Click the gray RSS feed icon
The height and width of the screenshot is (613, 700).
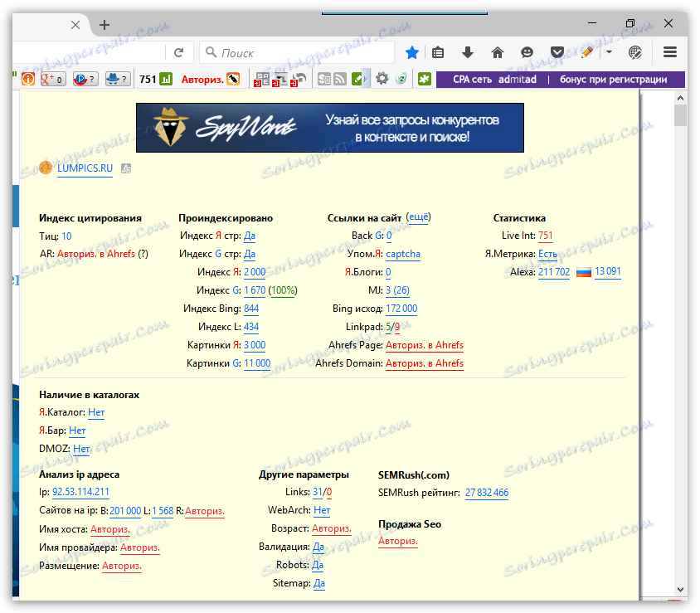point(340,79)
